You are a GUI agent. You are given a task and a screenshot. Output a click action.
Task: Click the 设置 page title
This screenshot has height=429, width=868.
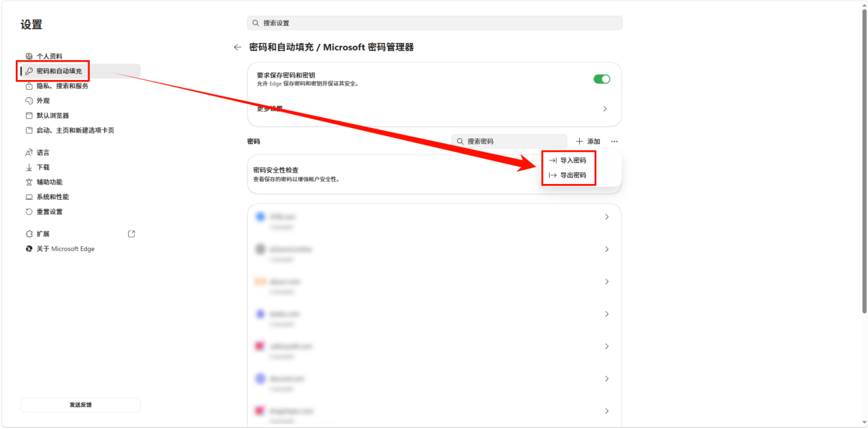pyautogui.click(x=31, y=25)
